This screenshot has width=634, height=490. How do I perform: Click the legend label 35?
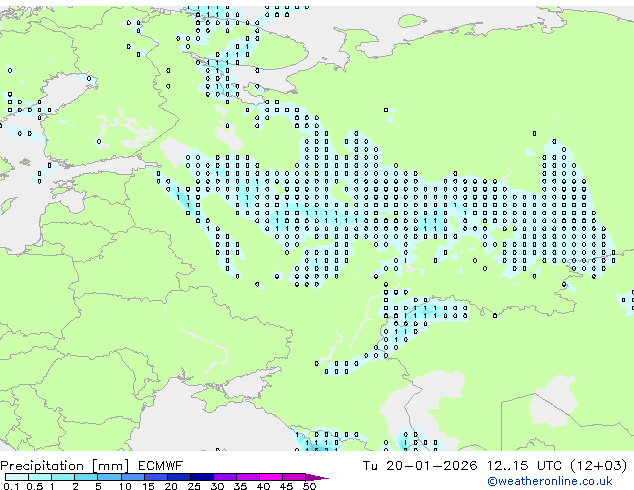coord(240,486)
